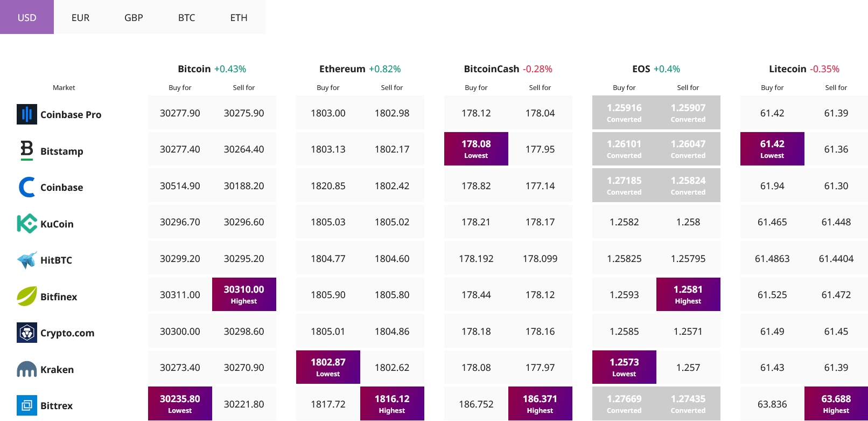Click the Market column label
Image resolution: width=868 pixels, height=421 pixels.
tap(64, 87)
